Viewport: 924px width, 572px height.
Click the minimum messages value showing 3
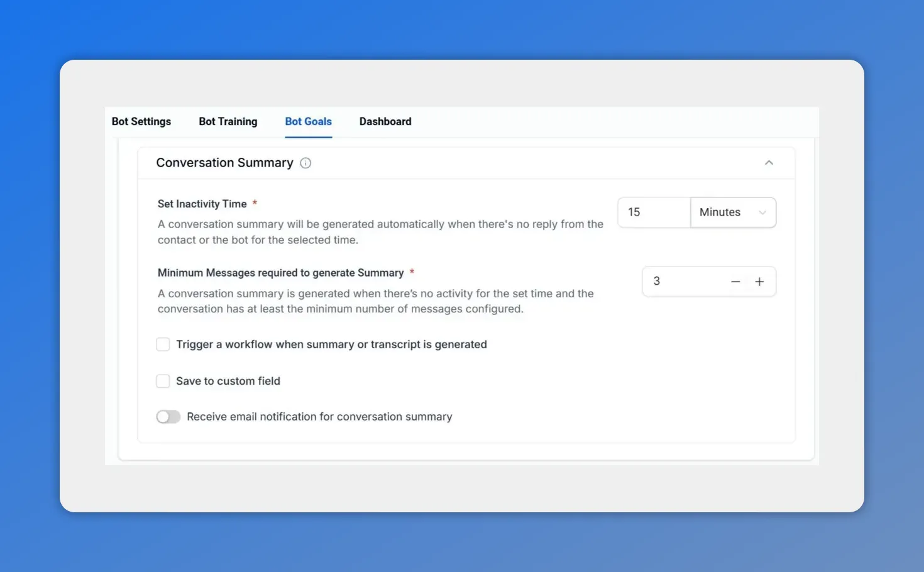coord(657,282)
